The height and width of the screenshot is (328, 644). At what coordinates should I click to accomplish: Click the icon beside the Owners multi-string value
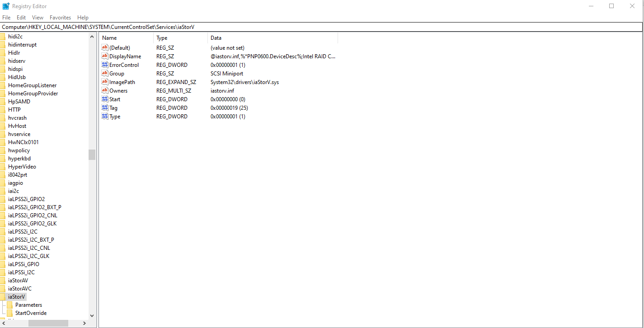(104, 90)
